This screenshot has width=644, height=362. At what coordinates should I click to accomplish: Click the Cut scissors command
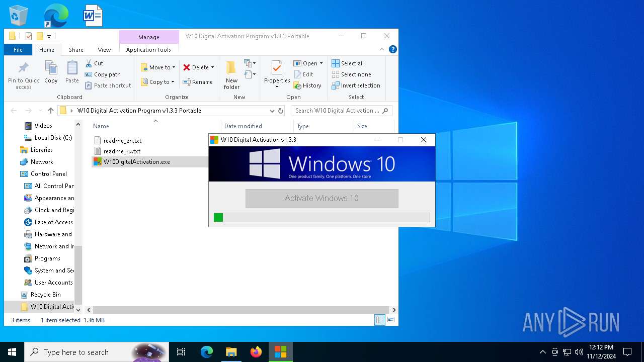click(94, 63)
